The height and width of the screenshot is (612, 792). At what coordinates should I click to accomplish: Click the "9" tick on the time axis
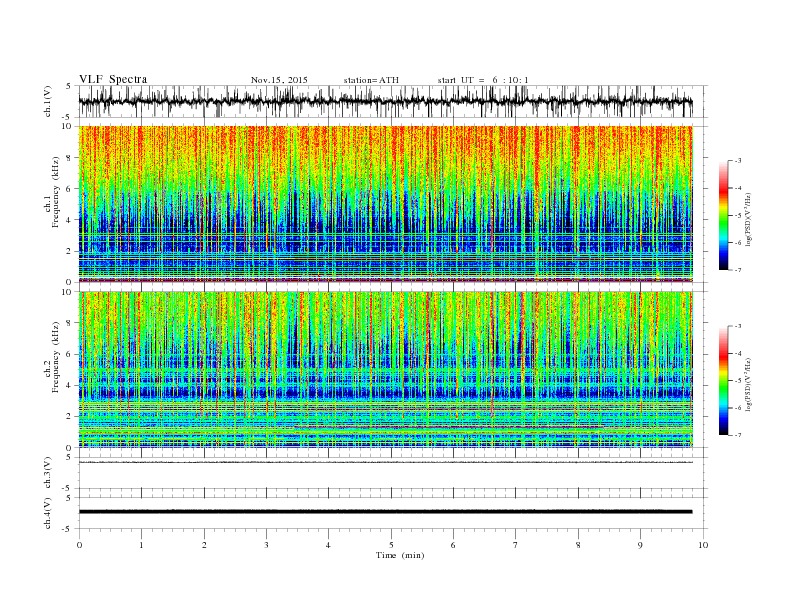click(640, 545)
